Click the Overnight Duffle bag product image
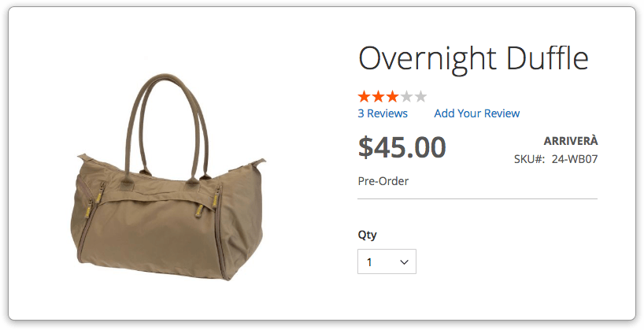The image size is (644, 330). pyautogui.click(x=168, y=177)
